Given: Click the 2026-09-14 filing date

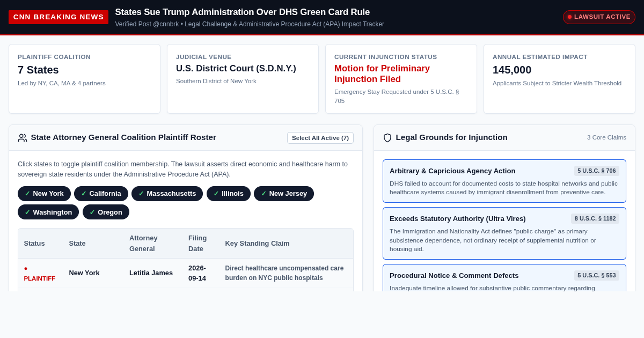Looking at the screenshot, I should [x=197, y=273].
